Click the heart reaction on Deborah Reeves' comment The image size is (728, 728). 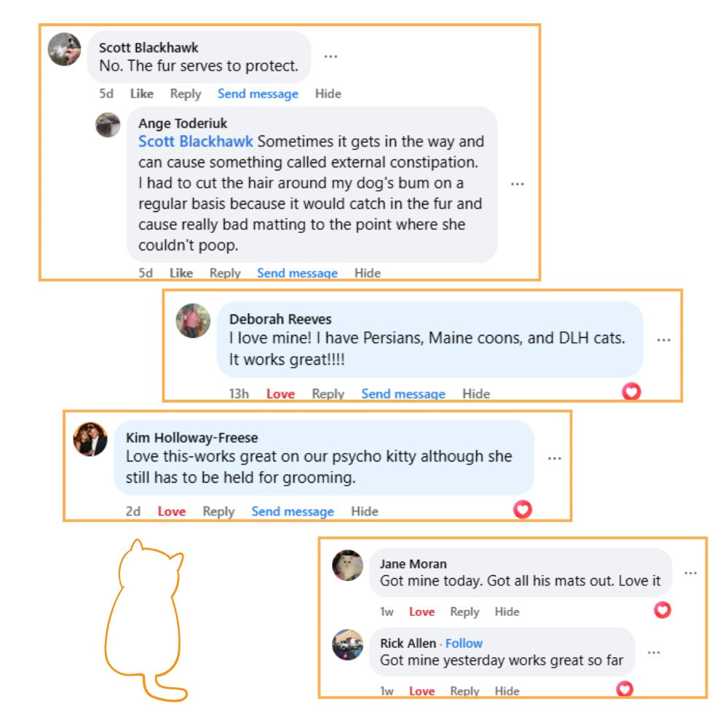pos(631,392)
